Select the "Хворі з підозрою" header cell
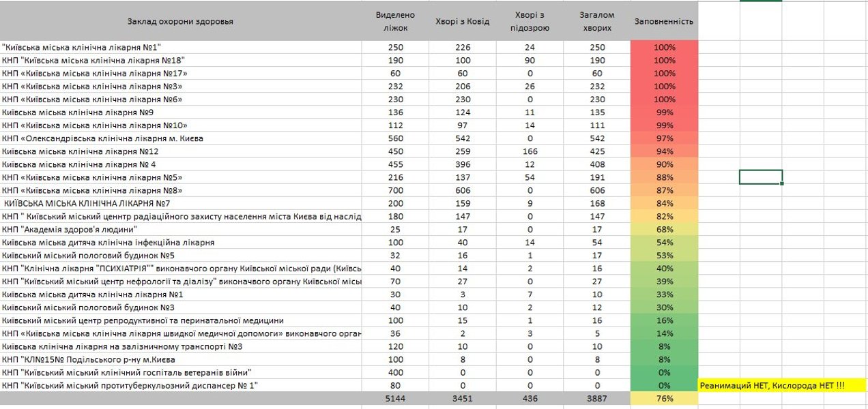 click(x=529, y=21)
